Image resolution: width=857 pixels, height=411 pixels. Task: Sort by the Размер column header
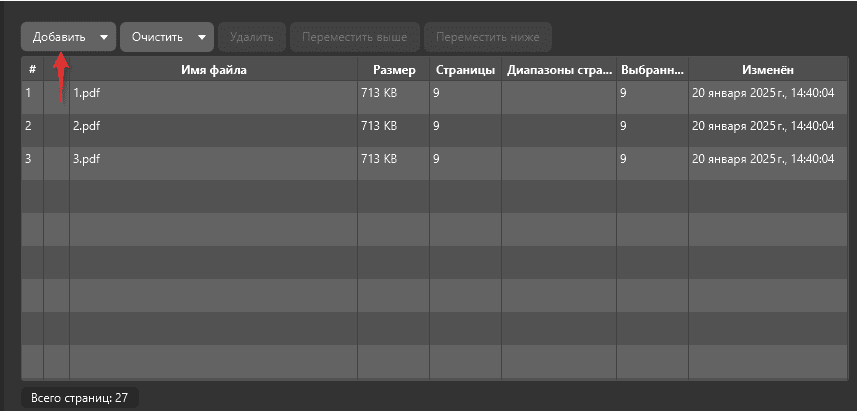[393, 69]
